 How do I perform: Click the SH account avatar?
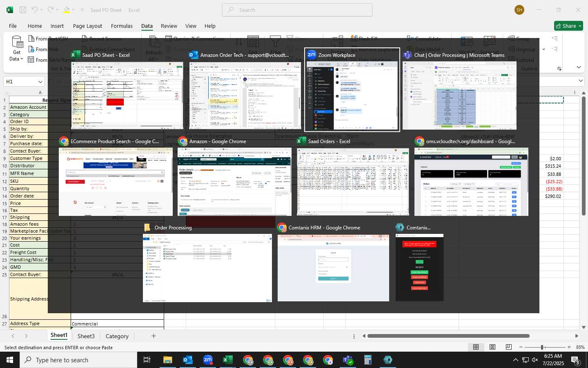[x=519, y=10]
